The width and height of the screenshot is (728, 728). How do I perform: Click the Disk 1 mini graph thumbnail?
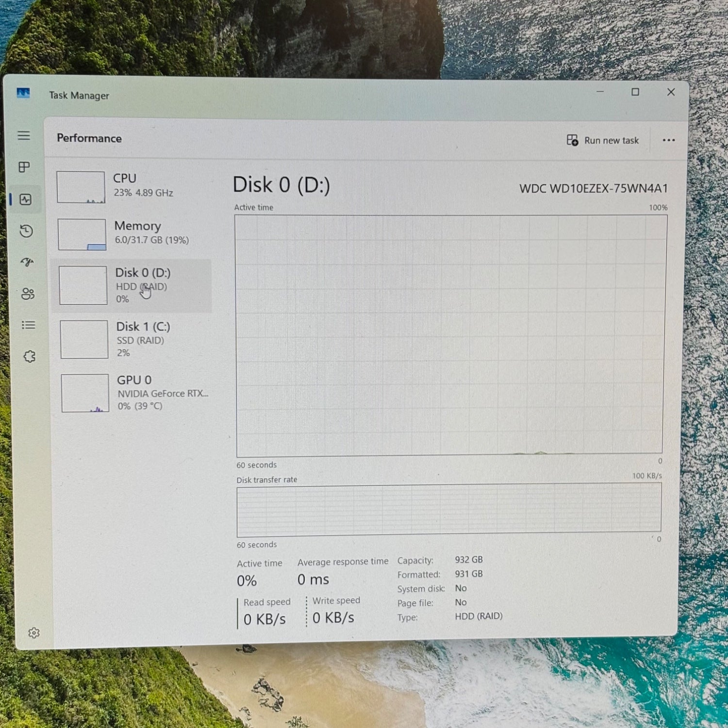pyautogui.click(x=84, y=339)
